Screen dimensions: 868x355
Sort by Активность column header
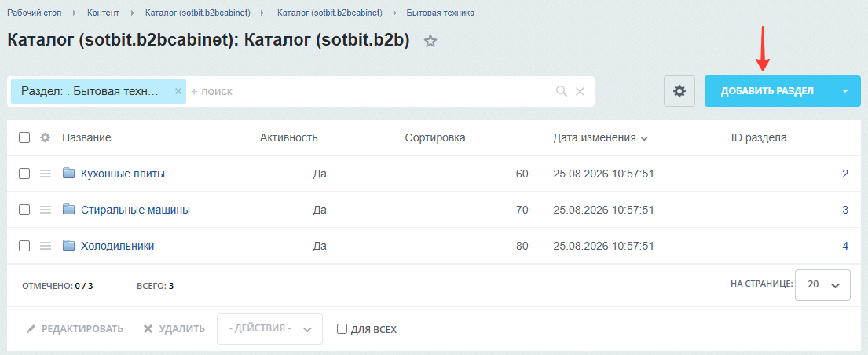288,138
